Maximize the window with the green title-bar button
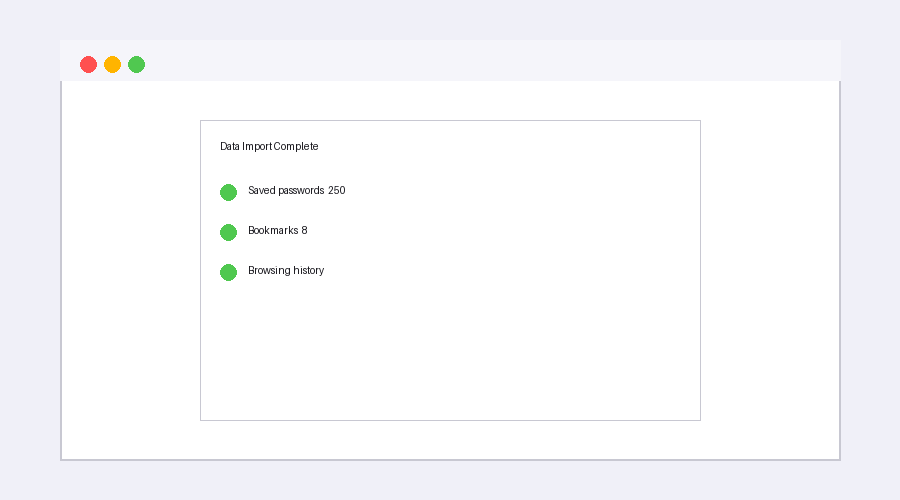 coord(136,65)
